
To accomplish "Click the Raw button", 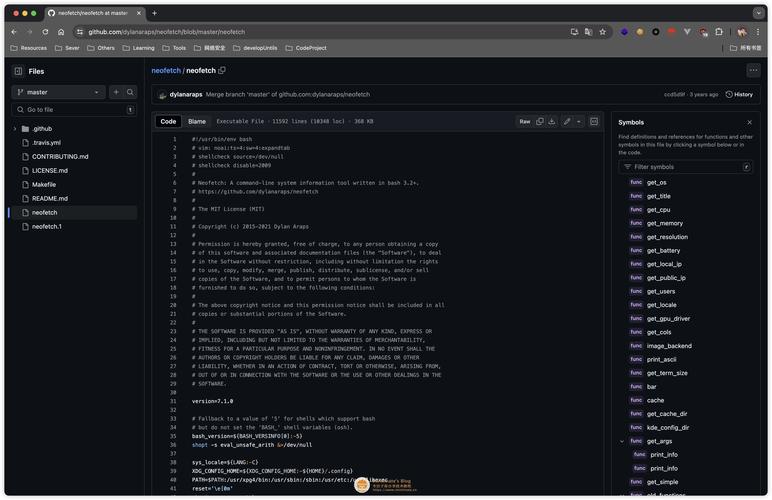I will (524, 121).
